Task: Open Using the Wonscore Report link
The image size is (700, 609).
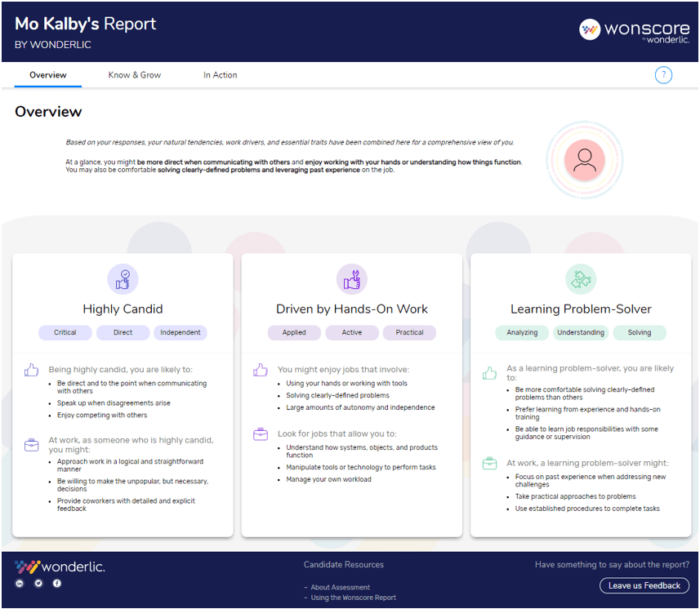Action: tap(353, 598)
